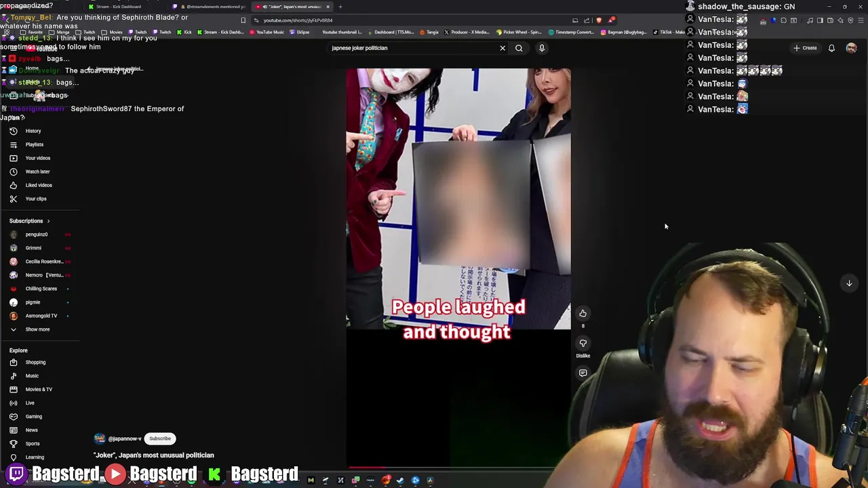Open the Picker Wheel bookmark

pyautogui.click(x=519, y=33)
